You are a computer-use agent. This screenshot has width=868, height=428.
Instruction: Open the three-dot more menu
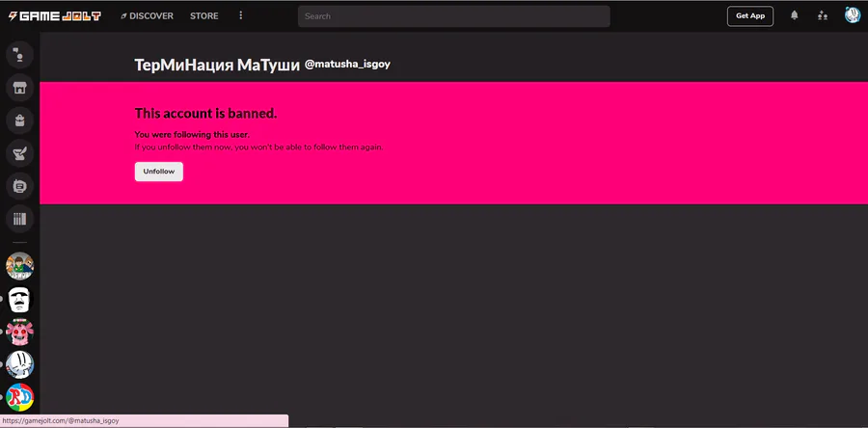tap(241, 15)
